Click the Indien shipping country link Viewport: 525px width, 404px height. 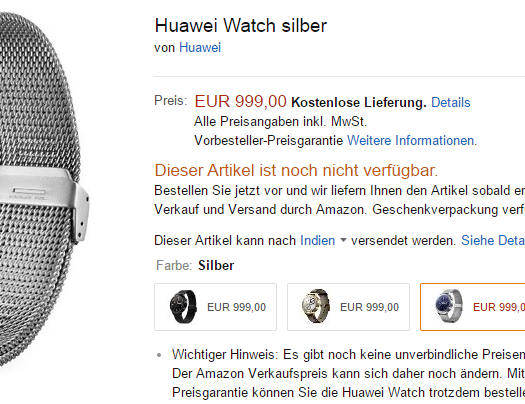coord(317,240)
